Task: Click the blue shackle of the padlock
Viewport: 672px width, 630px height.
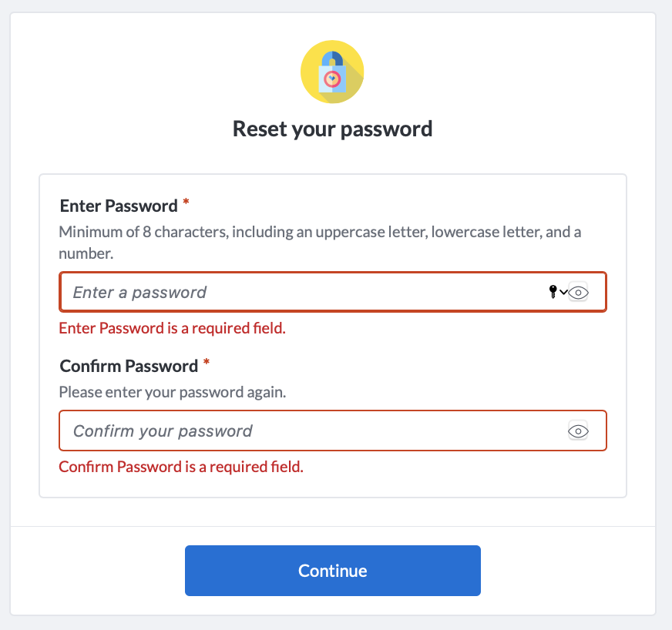Action: pyautogui.click(x=332, y=59)
